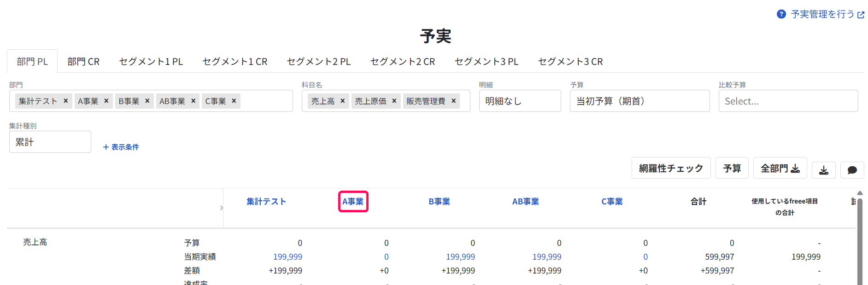Screen dimensions: 868x285
Task: Open AB事業 当期実績 value 199,999
Action: (x=547, y=257)
